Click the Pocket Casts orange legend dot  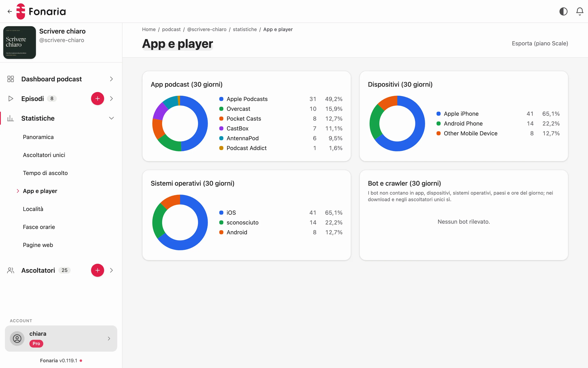(221, 119)
